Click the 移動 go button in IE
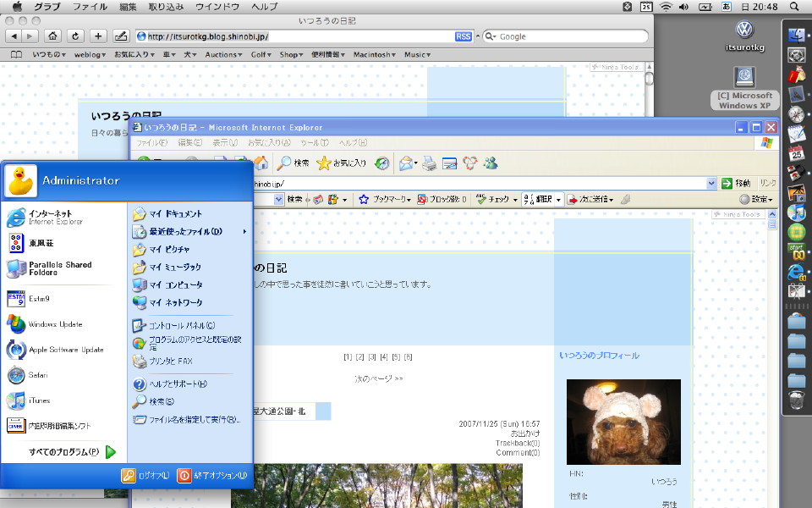 click(736, 183)
